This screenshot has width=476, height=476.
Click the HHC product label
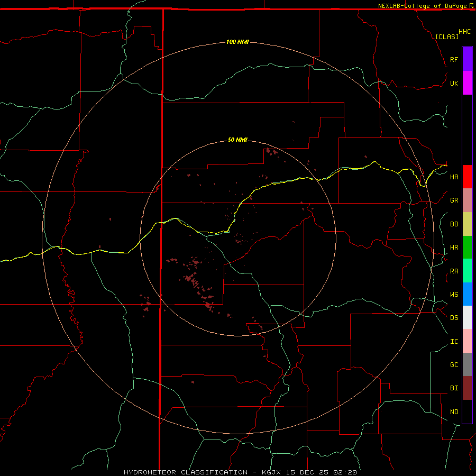pos(464,32)
